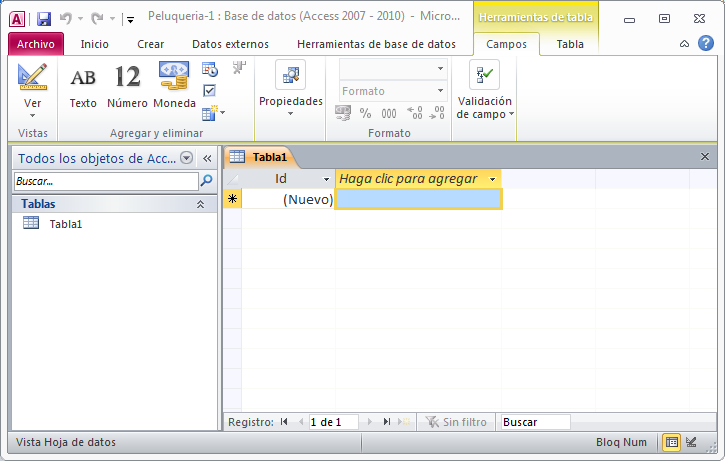Image resolution: width=725 pixels, height=461 pixels.
Task: Select Tabla1 in navigation pane
Action: pyautogui.click(x=66, y=224)
